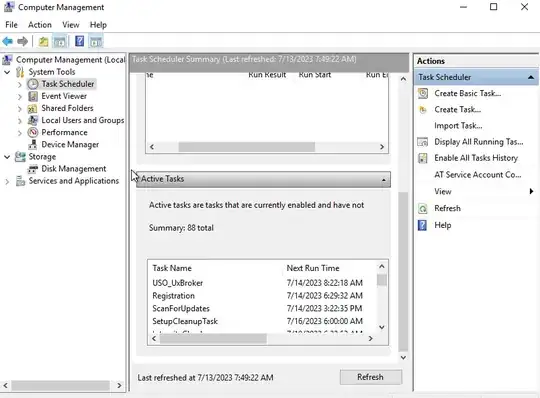Click Create Basic Task... action

[467, 93]
